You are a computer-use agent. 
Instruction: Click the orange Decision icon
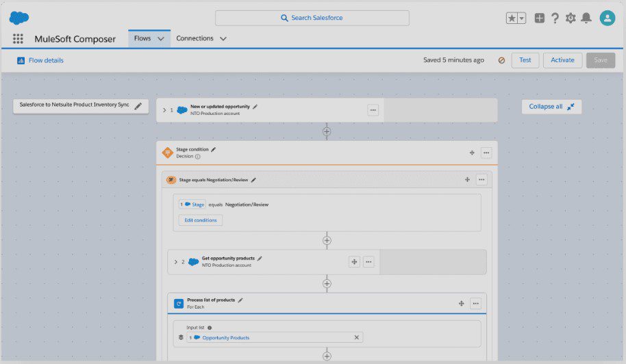168,153
